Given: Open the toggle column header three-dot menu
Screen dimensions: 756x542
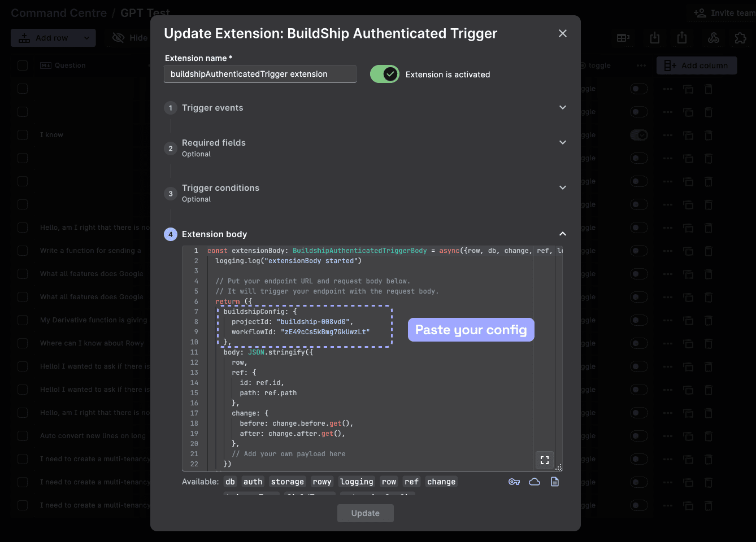Looking at the screenshot, I should [641, 65].
